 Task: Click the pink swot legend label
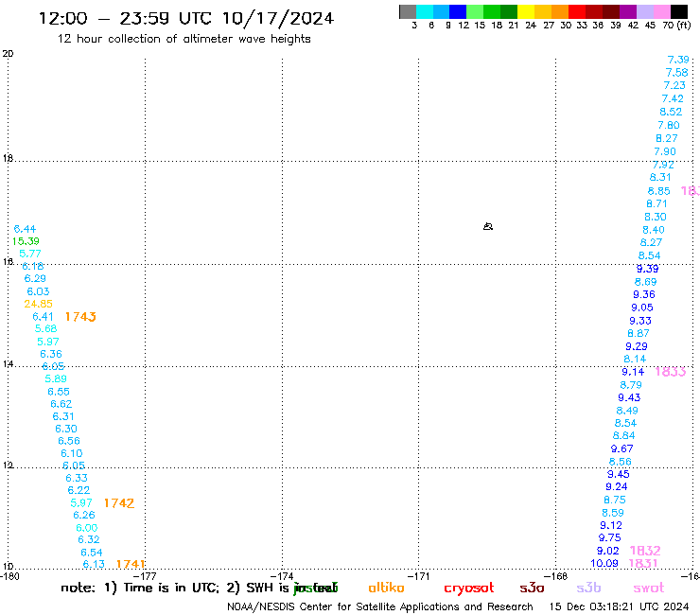[649, 588]
